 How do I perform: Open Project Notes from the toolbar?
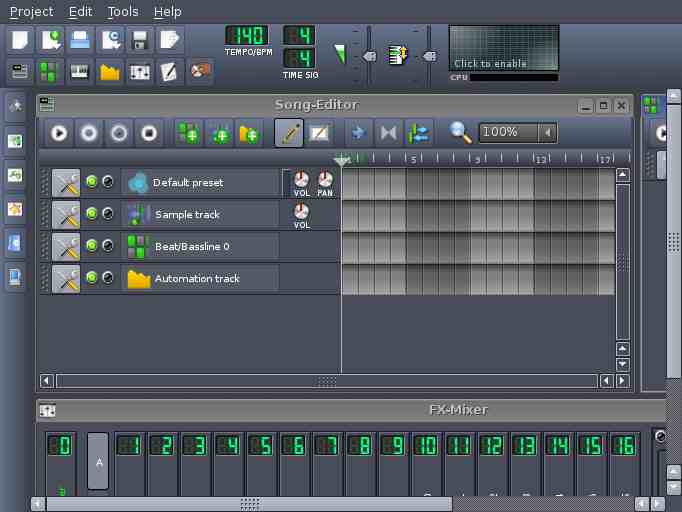click(x=170, y=72)
